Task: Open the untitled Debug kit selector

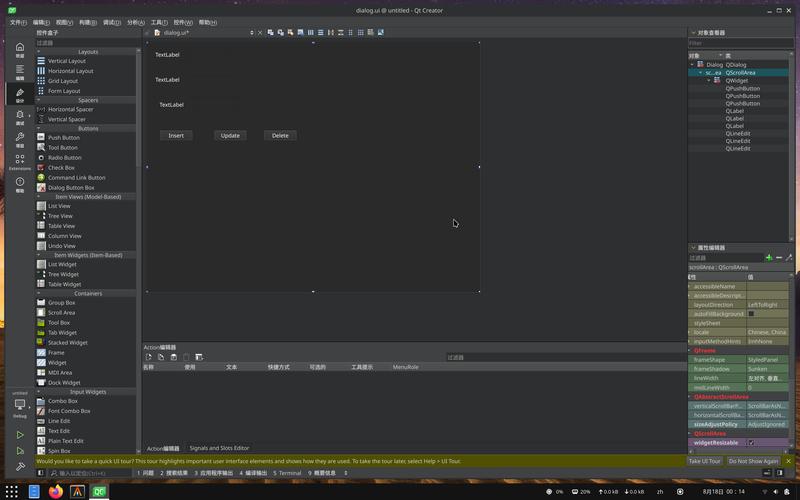Action: (20, 406)
